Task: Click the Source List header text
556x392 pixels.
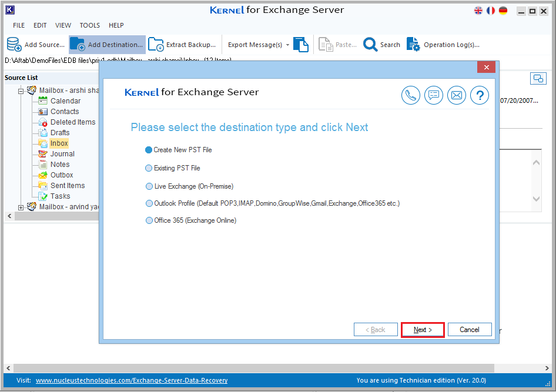Action: (21, 78)
